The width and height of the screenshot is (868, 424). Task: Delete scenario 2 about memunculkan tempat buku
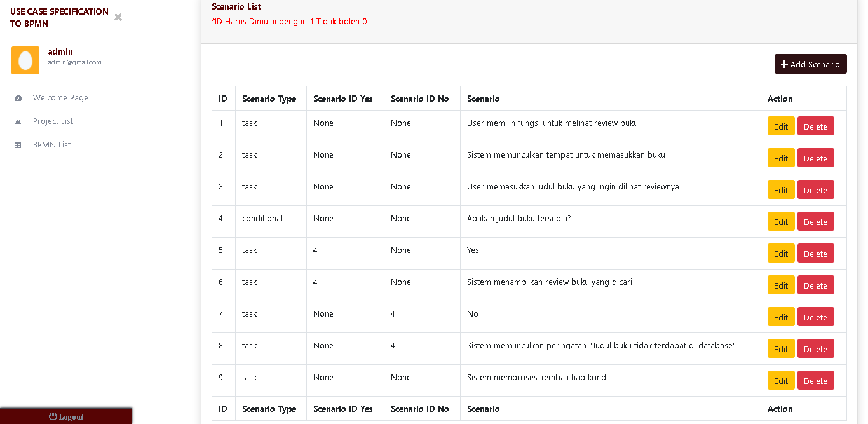[816, 158]
